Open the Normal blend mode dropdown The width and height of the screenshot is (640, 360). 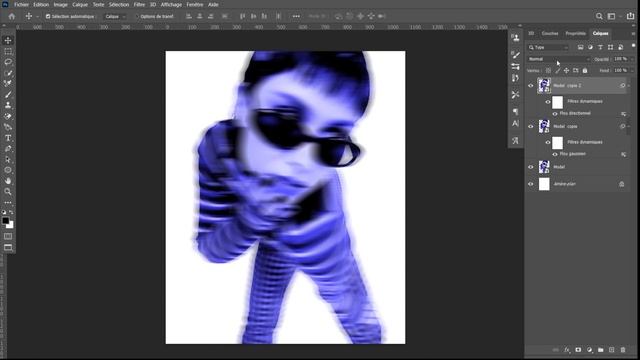558,59
